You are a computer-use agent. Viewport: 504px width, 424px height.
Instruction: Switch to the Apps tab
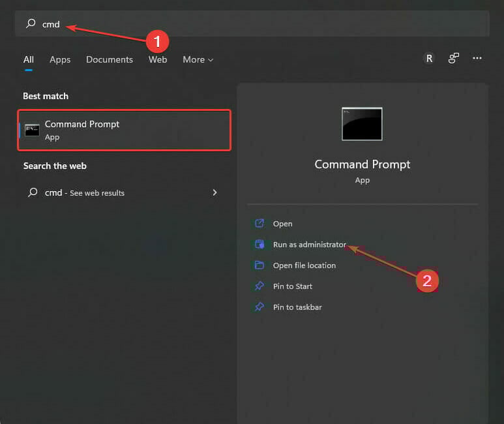60,59
